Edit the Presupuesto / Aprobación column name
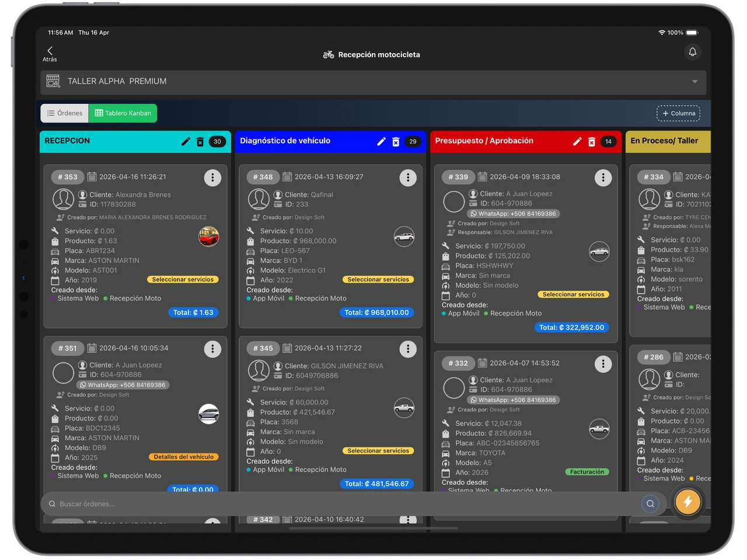This screenshot has width=747, height=560. 577,141
